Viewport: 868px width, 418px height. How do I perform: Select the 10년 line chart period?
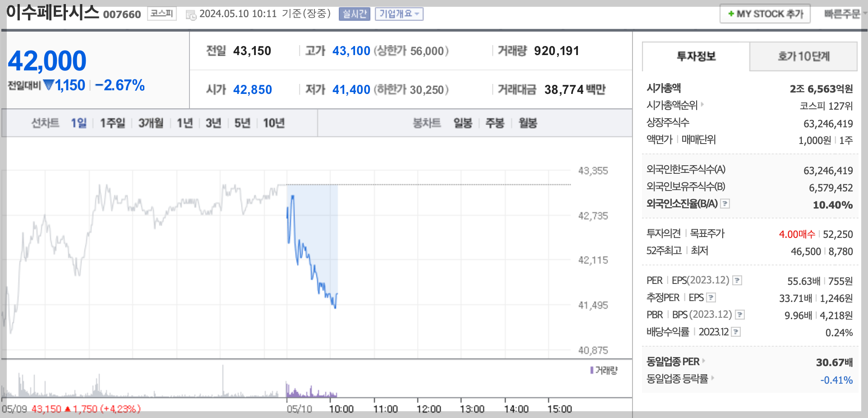pos(274,123)
